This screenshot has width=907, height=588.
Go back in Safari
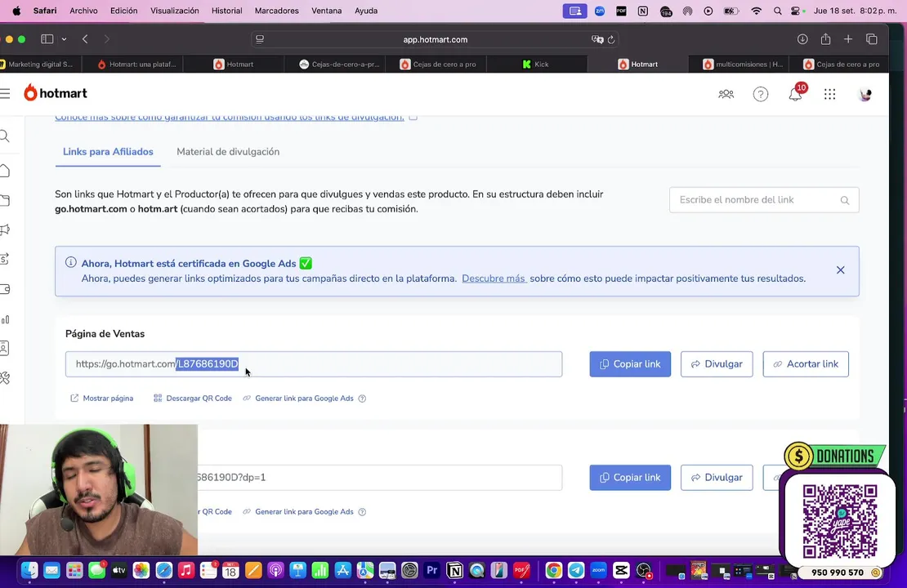point(85,38)
